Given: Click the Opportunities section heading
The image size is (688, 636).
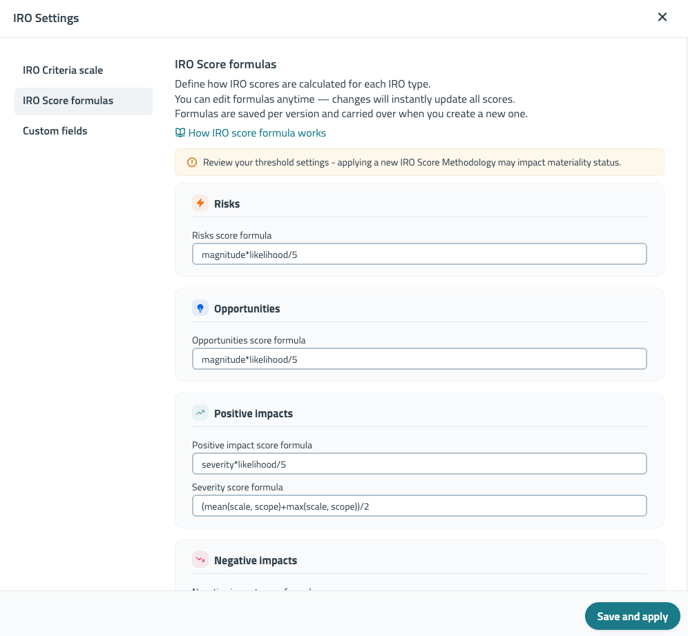Looking at the screenshot, I should [x=247, y=309].
